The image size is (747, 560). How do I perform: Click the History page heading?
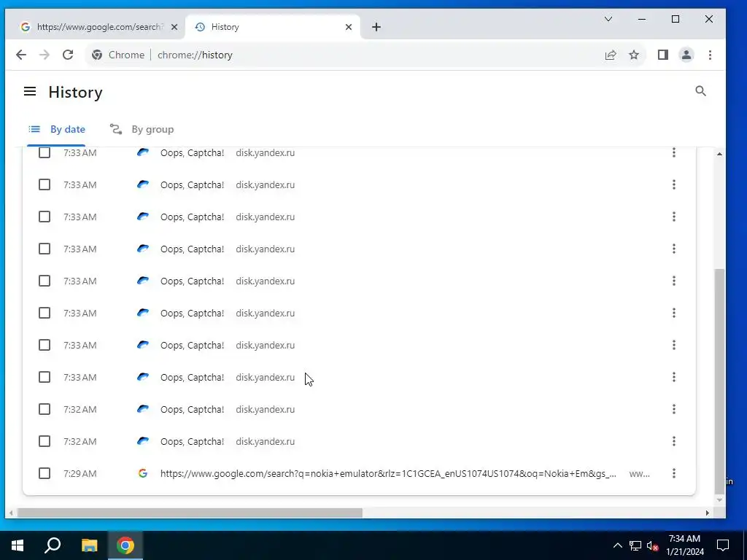pos(75,92)
